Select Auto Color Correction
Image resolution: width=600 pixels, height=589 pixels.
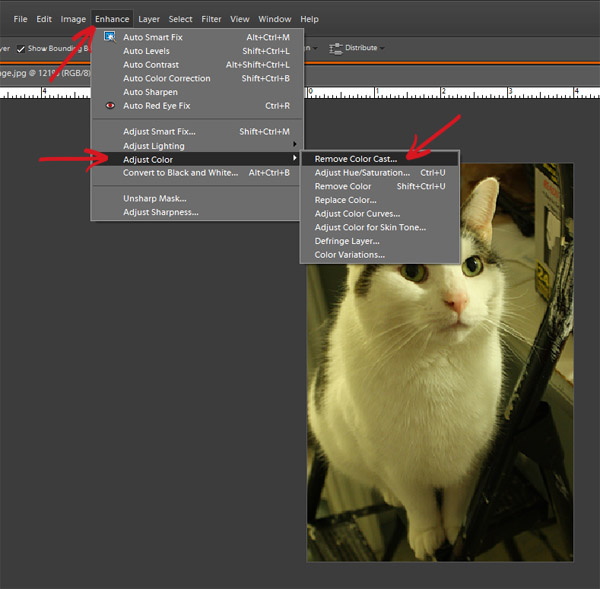click(x=166, y=78)
